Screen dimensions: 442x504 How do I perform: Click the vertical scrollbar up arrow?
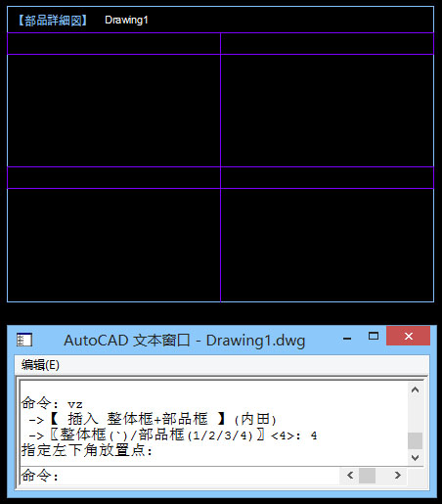click(415, 389)
